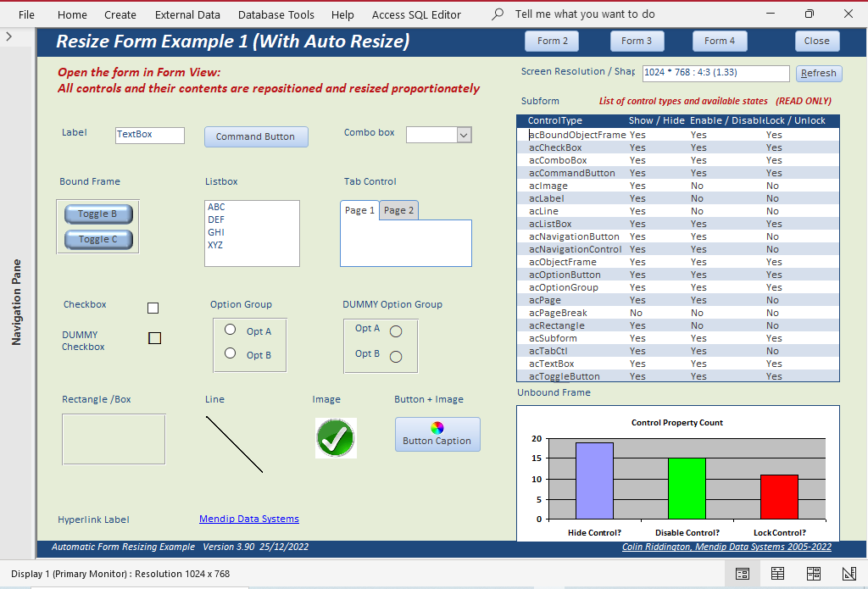Open the Database Tools ribbon tab
The image size is (868, 589).
coord(275,15)
